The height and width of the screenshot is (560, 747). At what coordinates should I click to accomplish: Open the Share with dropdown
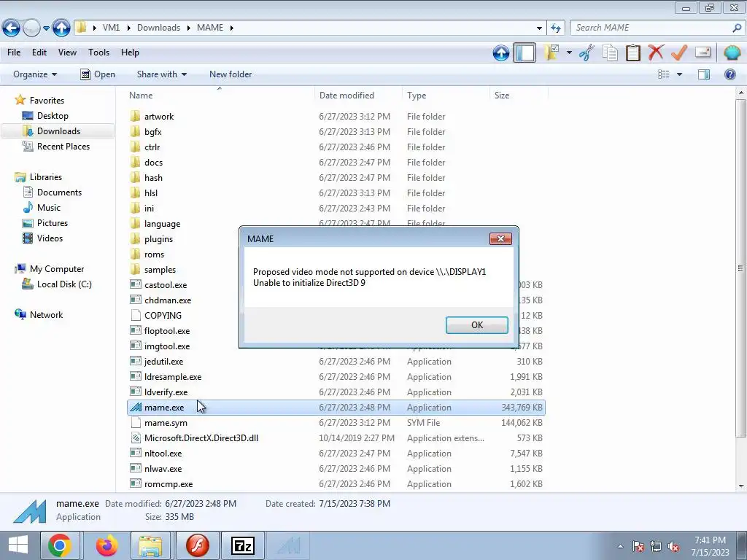[x=161, y=74]
